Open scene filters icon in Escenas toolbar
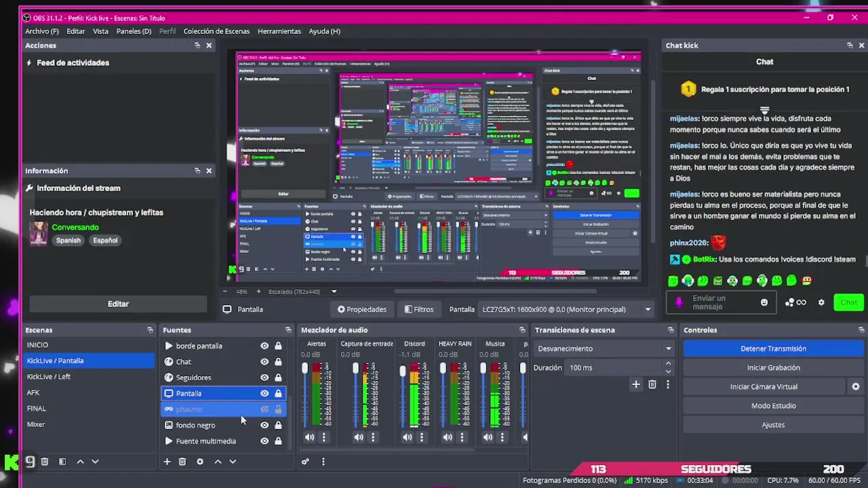This screenshot has height=488, width=868. click(62, 462)
